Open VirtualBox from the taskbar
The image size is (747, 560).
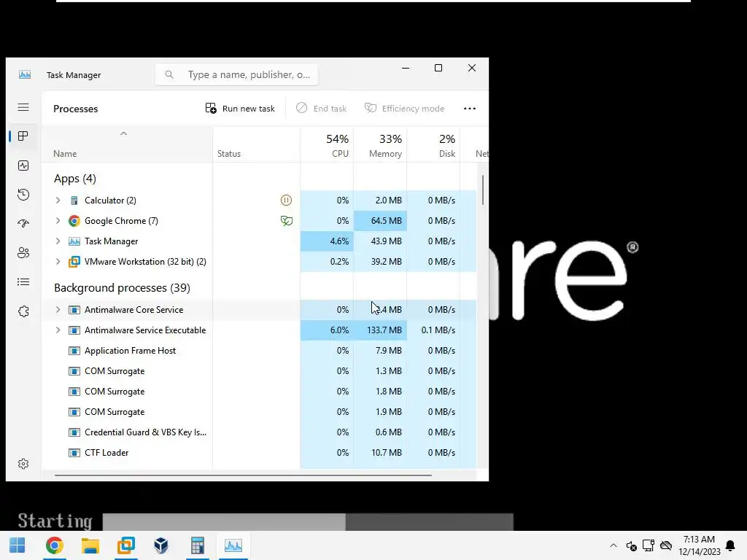pos(161,545)
